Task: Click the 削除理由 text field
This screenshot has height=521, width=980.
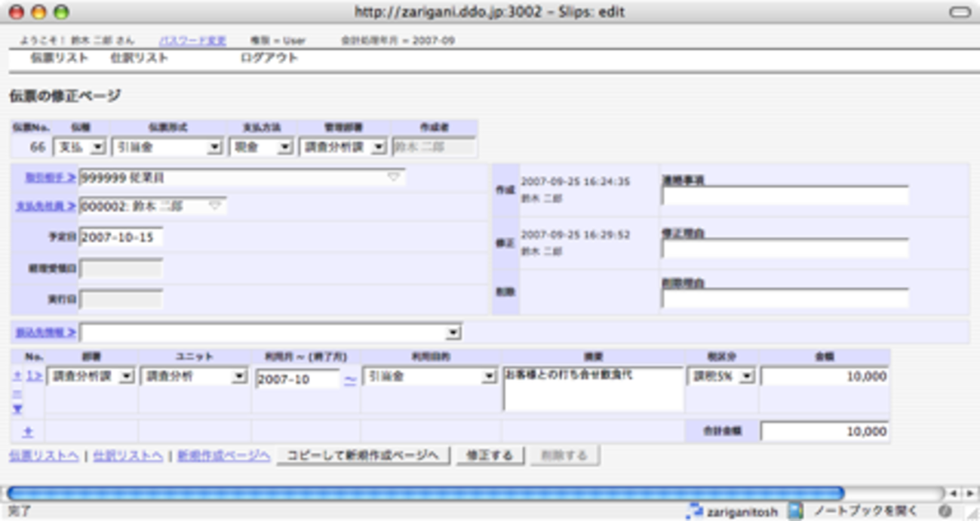Action: pyautogui.click(x=785, y=298)
